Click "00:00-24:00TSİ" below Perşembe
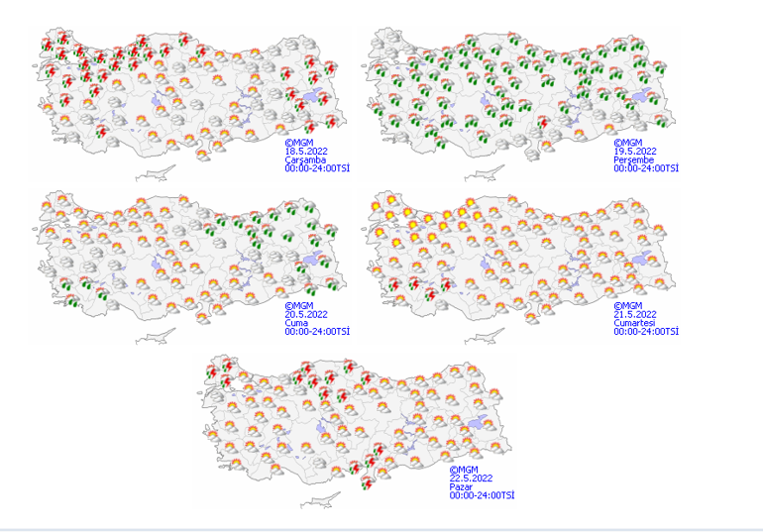This screenshot has width=763, height=532. pyautogui.click(x=646, y=168)
